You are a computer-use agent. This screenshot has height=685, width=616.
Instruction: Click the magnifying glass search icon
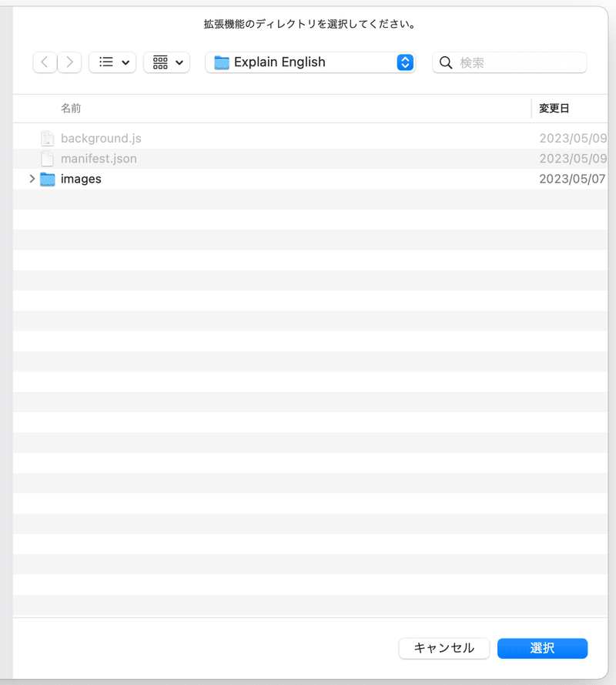(446, 63)
